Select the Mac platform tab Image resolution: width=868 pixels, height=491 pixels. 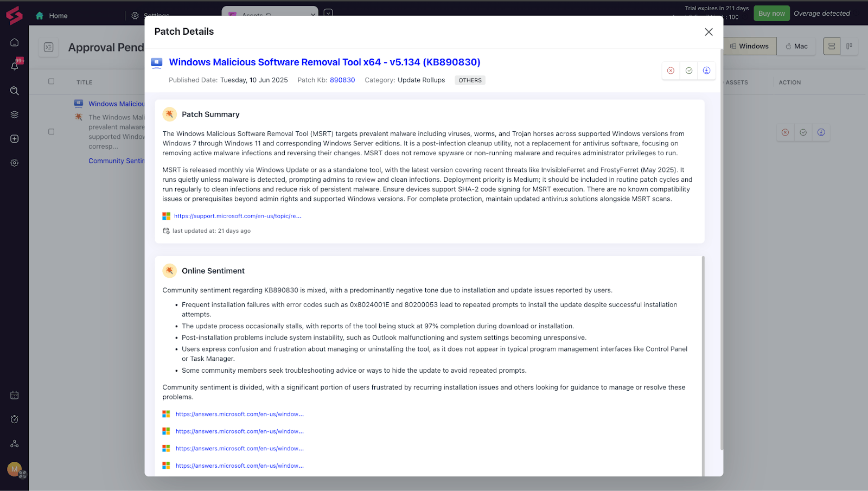[796, 46]
